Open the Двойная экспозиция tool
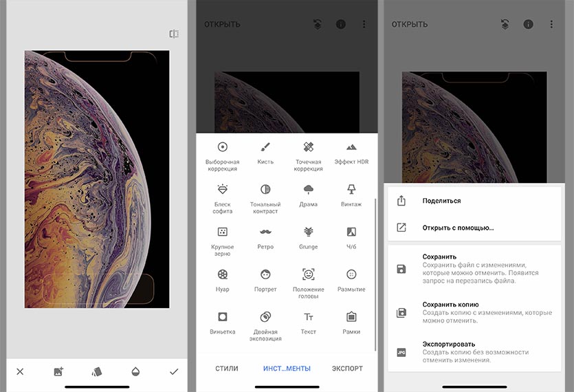The height and width of the screenshot is (392, 574). pyautogui.click(x=265, y=327)
